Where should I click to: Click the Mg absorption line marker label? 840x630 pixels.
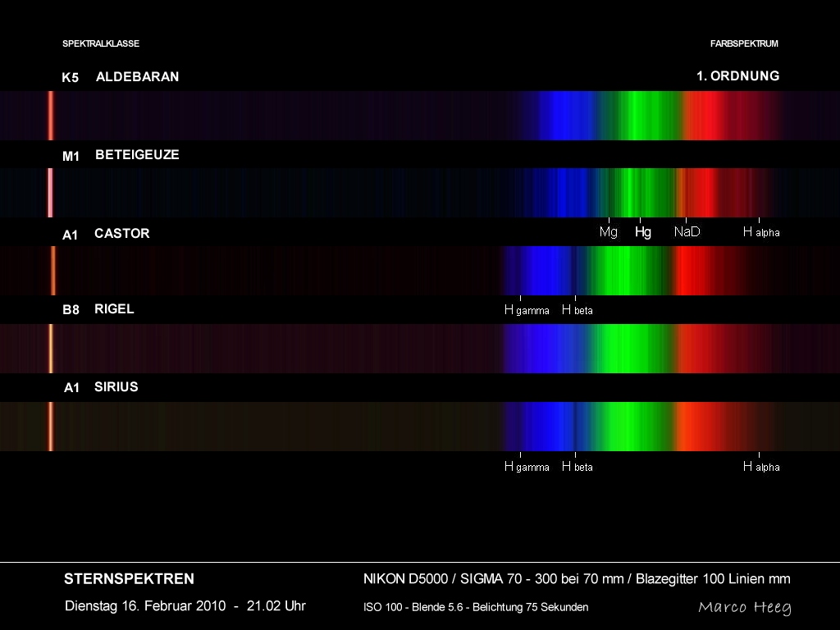[609, 232]
